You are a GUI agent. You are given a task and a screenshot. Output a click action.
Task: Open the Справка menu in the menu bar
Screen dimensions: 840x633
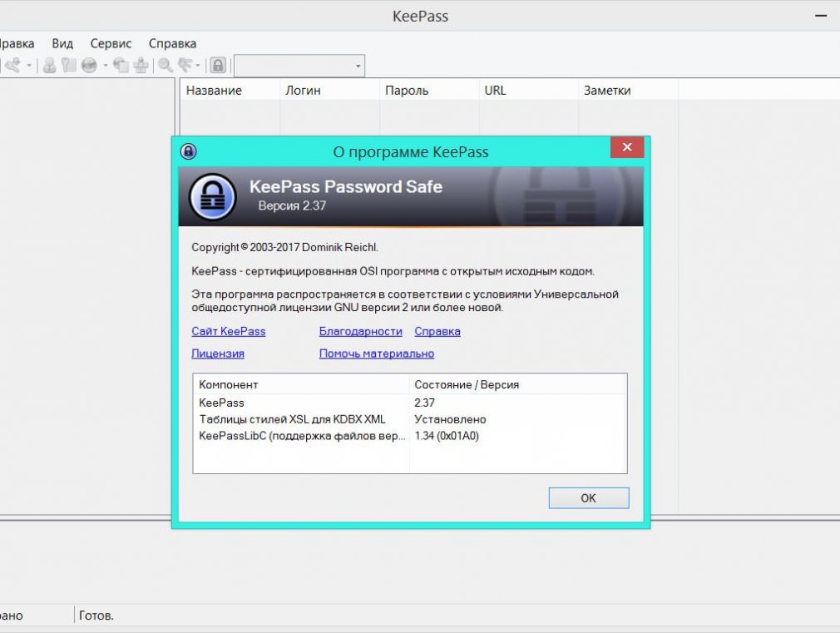(172, 43)
